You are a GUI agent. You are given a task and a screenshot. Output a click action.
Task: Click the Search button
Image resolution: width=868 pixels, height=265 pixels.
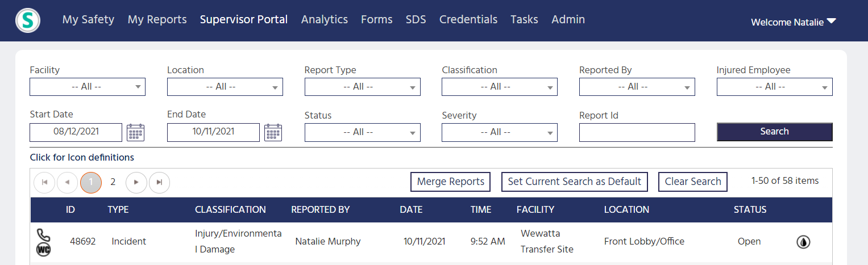click(775, 132)
